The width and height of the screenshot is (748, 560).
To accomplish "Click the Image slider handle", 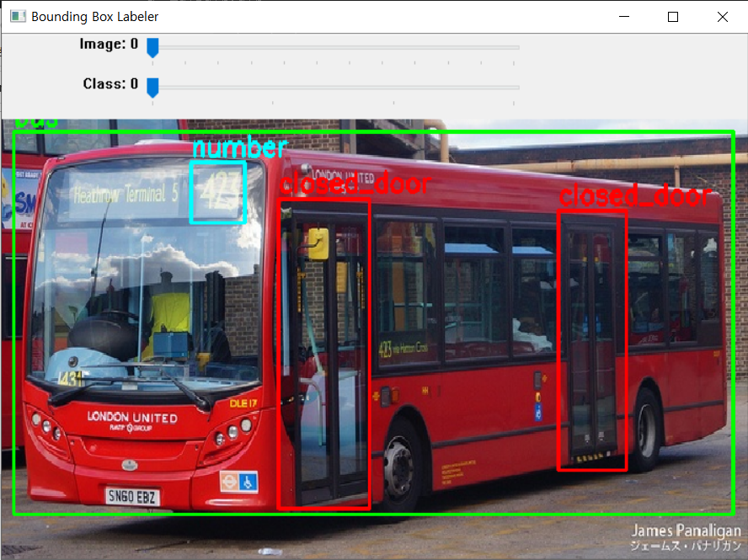I will click(x=152, y=48).
